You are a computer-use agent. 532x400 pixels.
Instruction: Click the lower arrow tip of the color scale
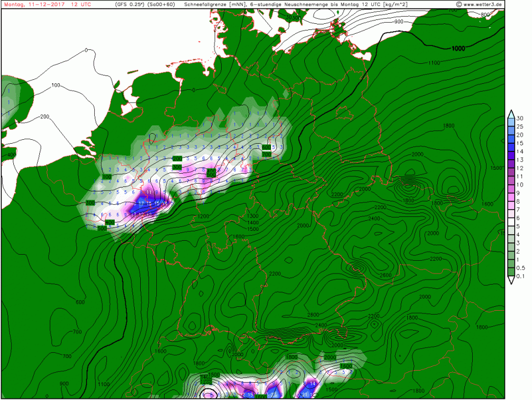[x=511, y=281]
